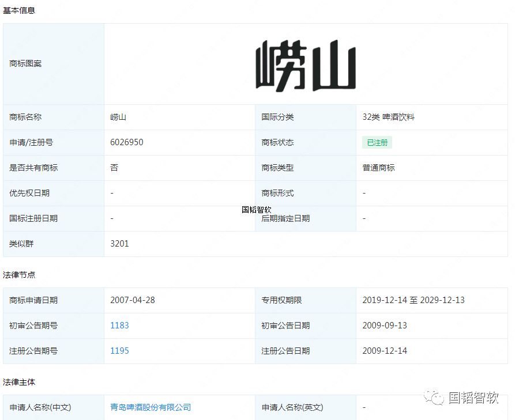Select the shared trademark value 否
515x420 pixels.
114,168
